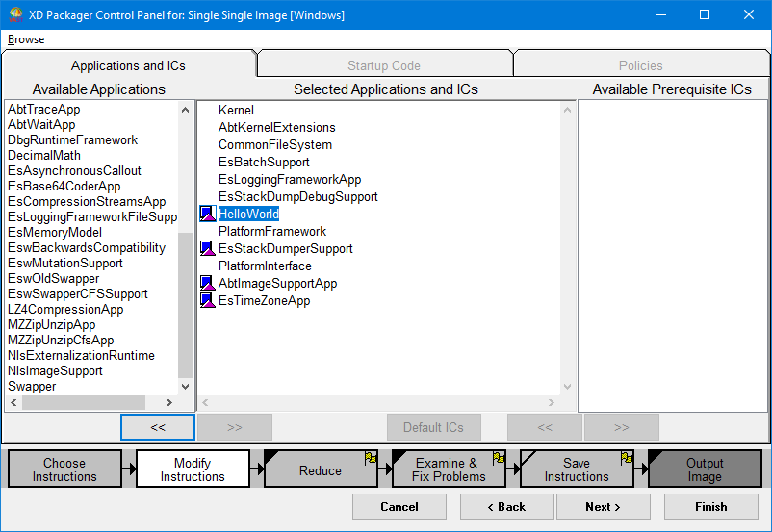The width and height of the screenshot is (772, 532).
Task: Select Swapper in Available Applications
Action: pos(32,387)
